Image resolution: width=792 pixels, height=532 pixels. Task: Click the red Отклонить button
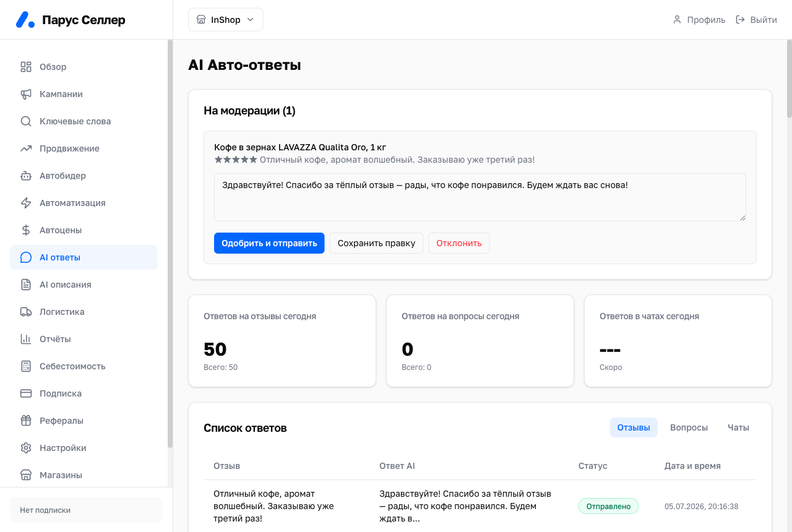tap(459, 243)
